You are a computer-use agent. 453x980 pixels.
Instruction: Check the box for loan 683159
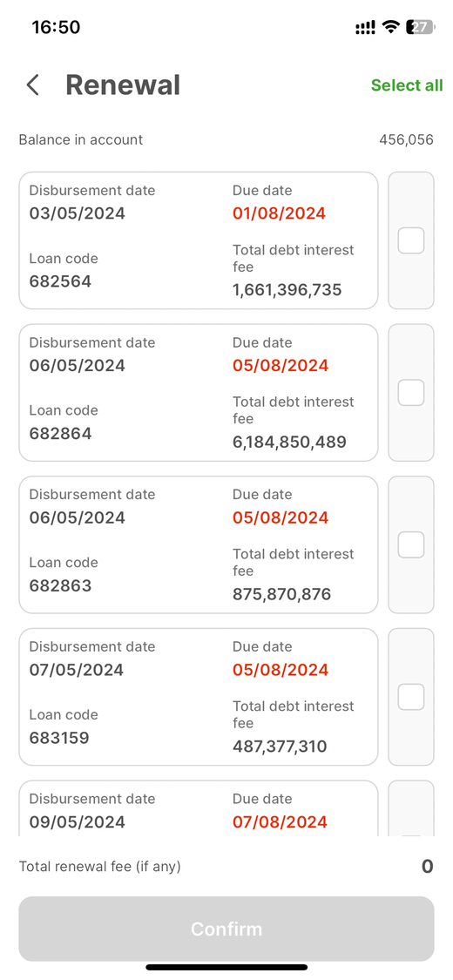pos(411,697)
